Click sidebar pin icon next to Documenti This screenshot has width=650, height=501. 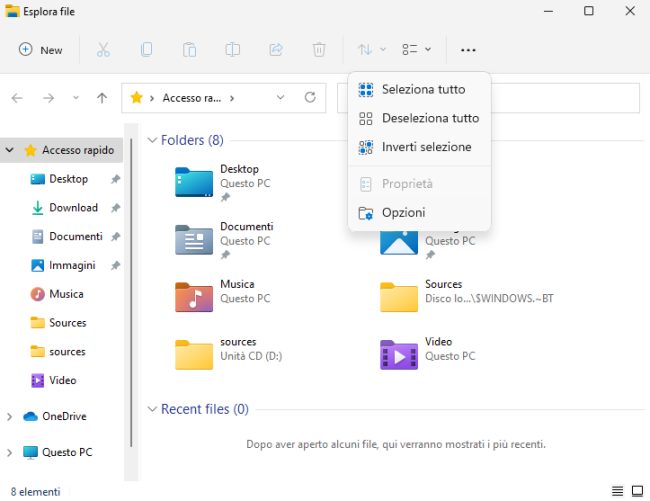point(115,237)
